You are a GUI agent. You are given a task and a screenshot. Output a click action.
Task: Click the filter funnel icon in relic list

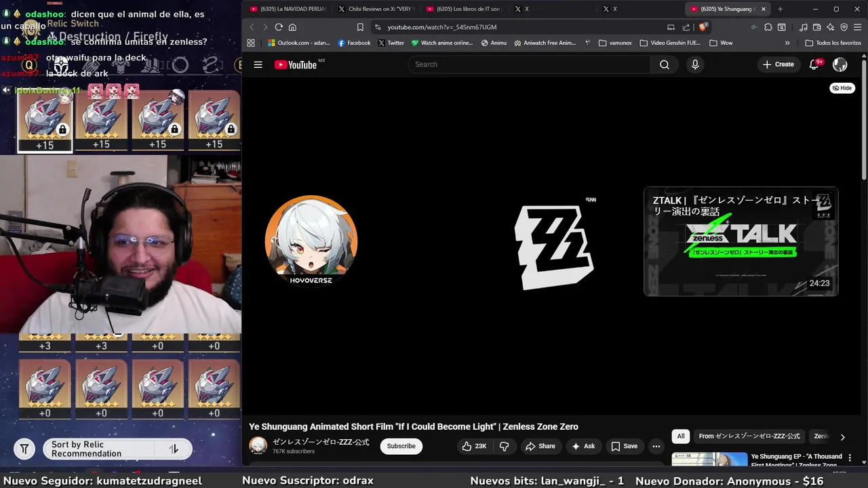(x=24, y=449)
